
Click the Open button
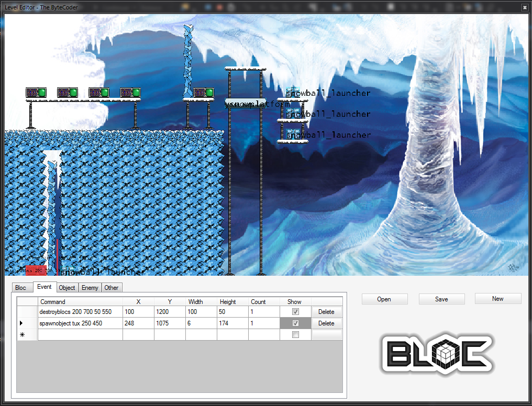384,299
